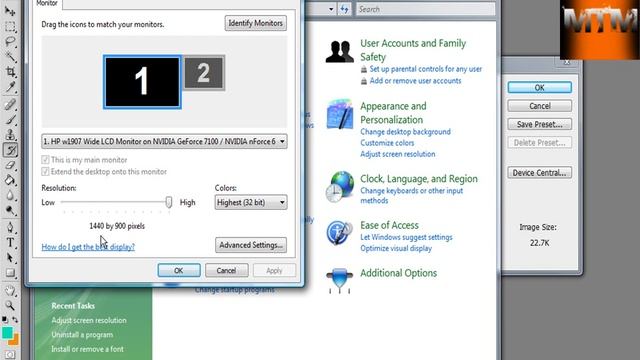Click Cancel in Display Settings dialog
Screen dimensions: 640x360
coord(227,270)
